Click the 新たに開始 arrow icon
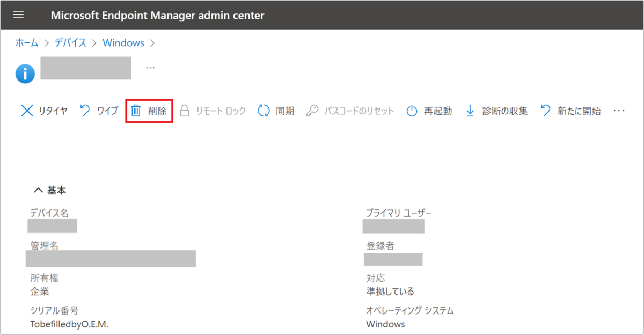644x335 pixels. [x=545, y=111]
